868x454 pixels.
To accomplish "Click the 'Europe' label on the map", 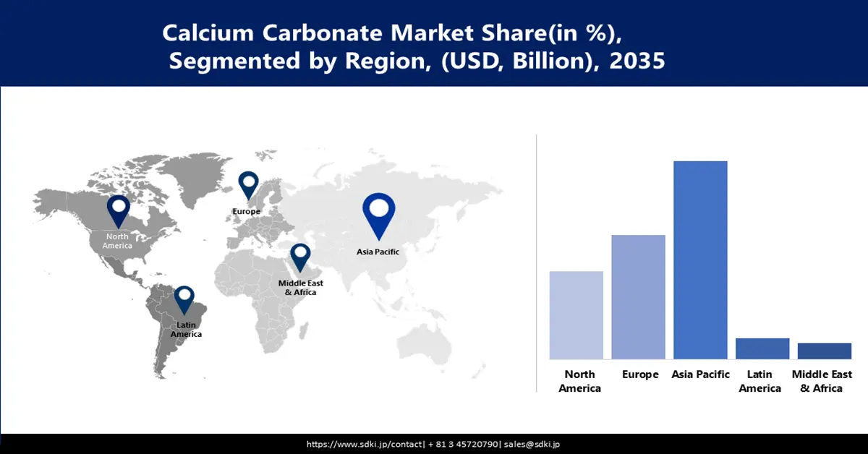I will [246, 211].
